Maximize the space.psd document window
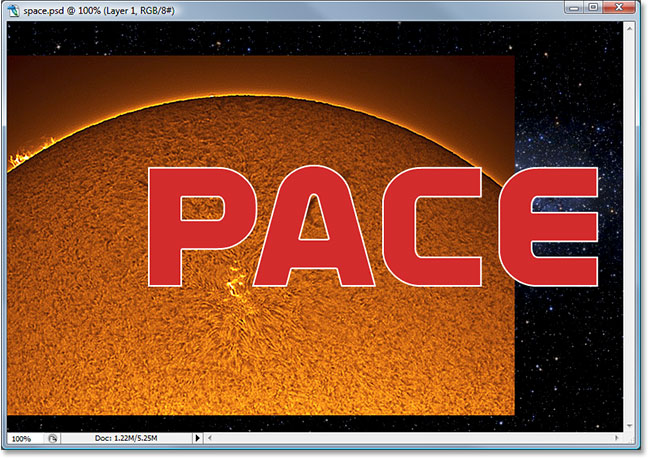648x458 pixels. [593, 7]
